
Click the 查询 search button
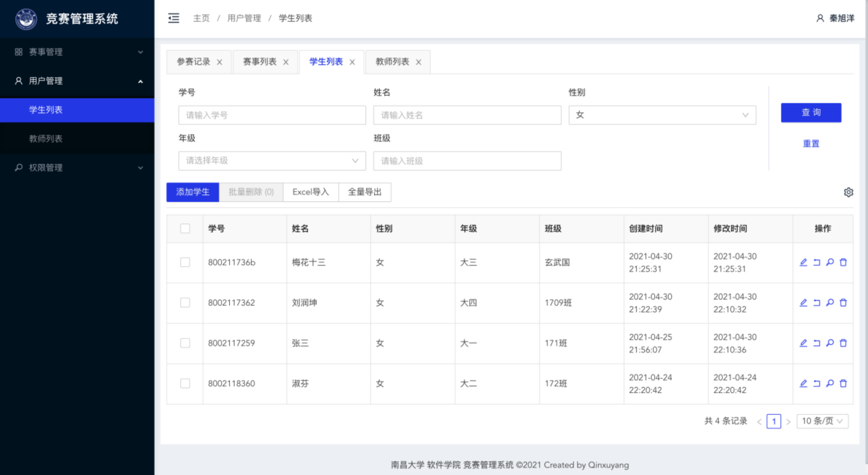click(x=811, y=112)
